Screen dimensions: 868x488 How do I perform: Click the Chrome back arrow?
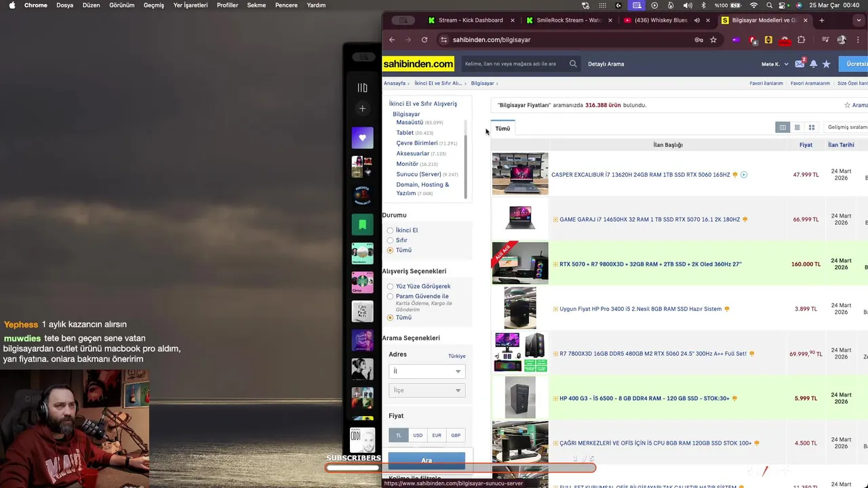pyautogui.click(x=392, y=40)
